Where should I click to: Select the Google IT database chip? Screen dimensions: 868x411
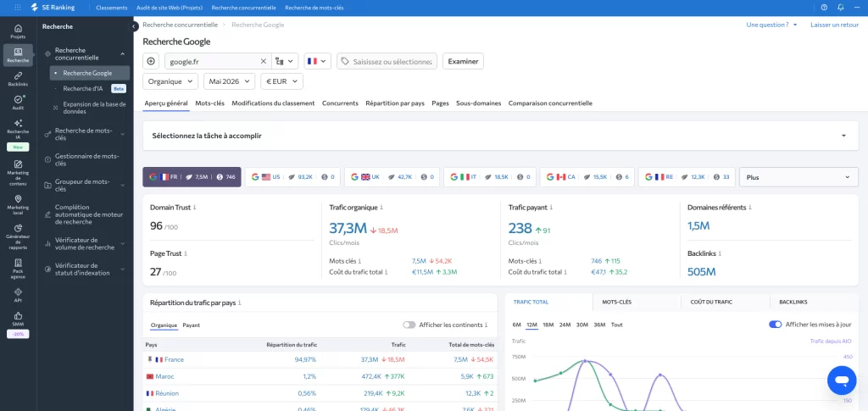489,177
